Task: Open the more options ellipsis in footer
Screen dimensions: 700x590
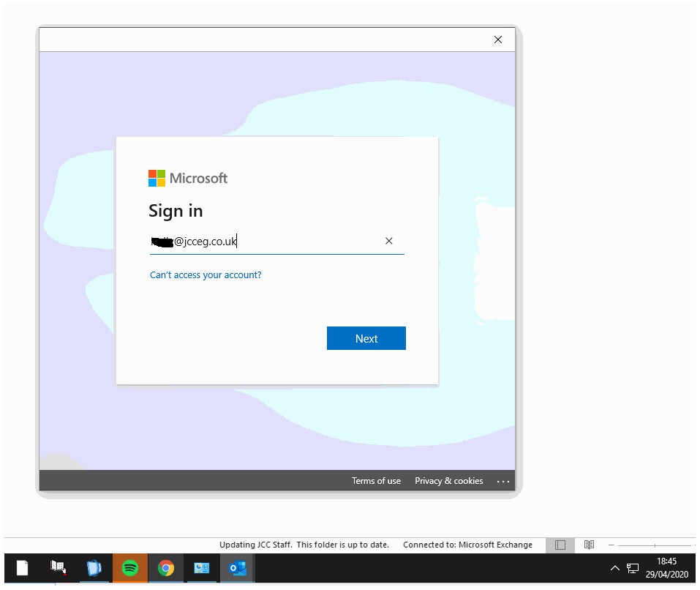Action: coord(503,481)
